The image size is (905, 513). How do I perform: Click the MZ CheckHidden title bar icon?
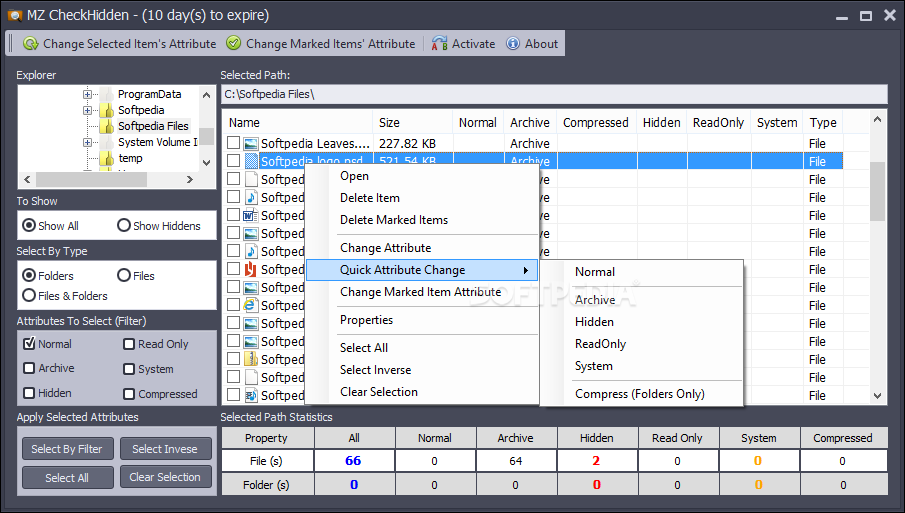coord(14,15)
